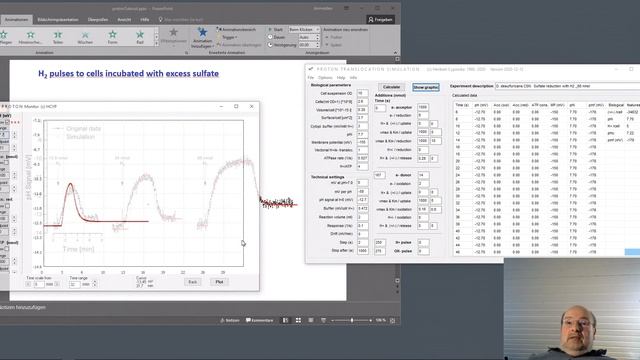This screenshot has width=640, height=360.
Task: Open the Help menu in simulation window
Action: click(341, 78)
